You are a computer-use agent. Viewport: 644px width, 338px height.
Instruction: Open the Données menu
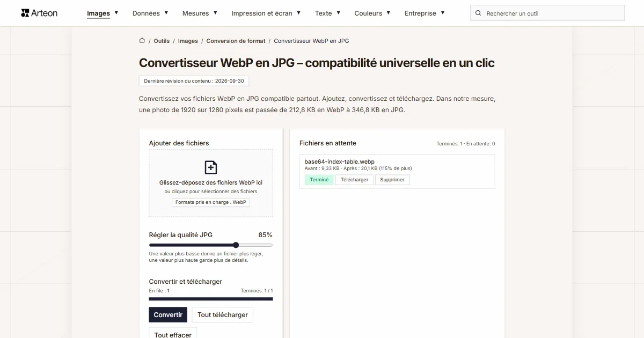(x=146, y=13)
